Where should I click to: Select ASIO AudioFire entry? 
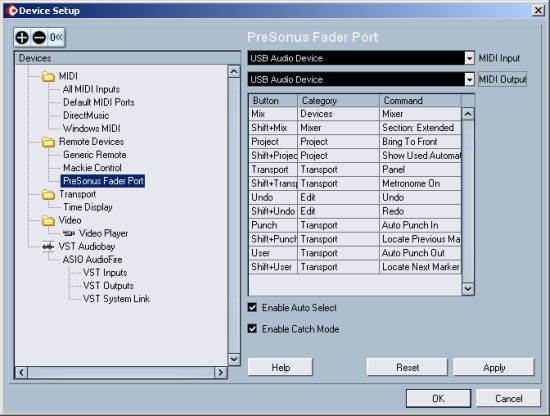[x=92, y=260]
